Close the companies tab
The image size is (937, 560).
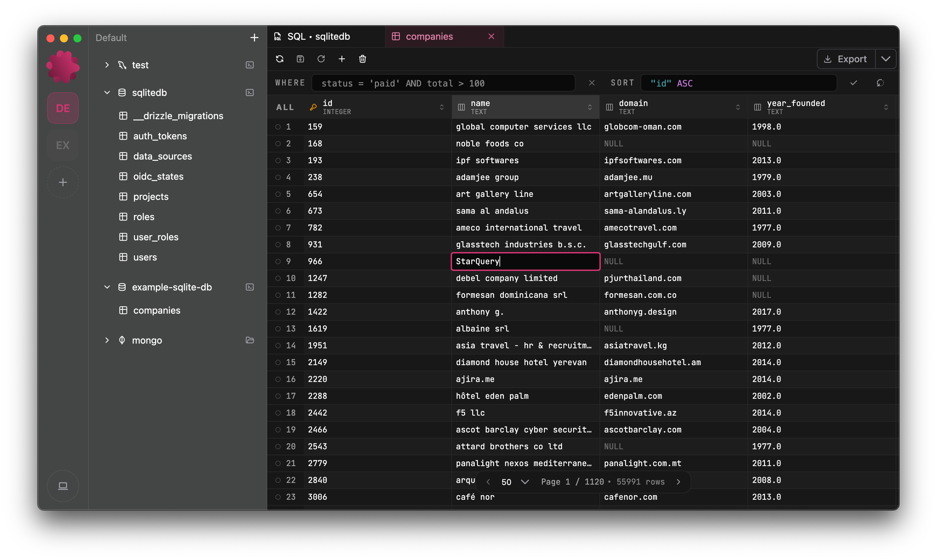click(491, 36)
